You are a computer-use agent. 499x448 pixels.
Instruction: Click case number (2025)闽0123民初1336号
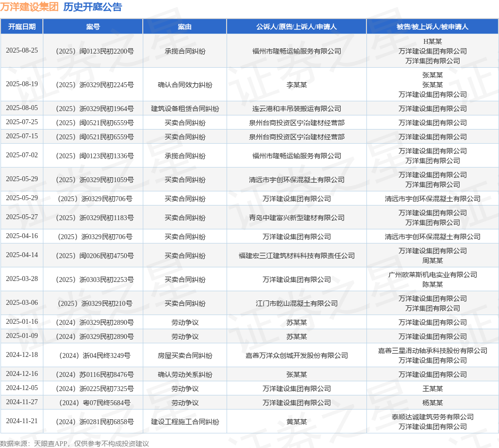95,156
